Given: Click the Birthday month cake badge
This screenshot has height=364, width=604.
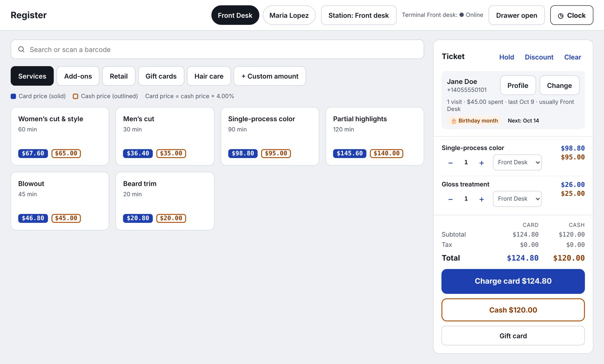Looking at the screenshot, I should (x=474, y=120).
